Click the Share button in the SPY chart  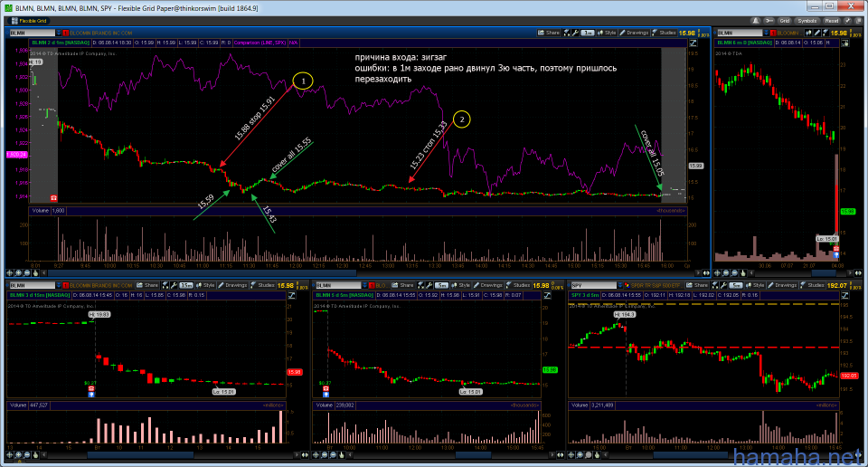(x=697, y=285)
